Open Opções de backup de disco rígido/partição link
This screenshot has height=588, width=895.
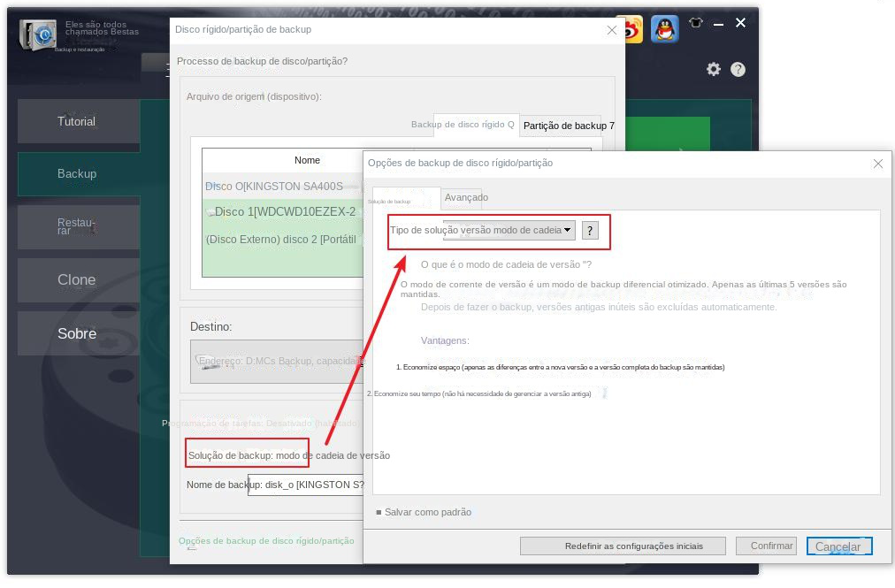click(x=269, y=540)
